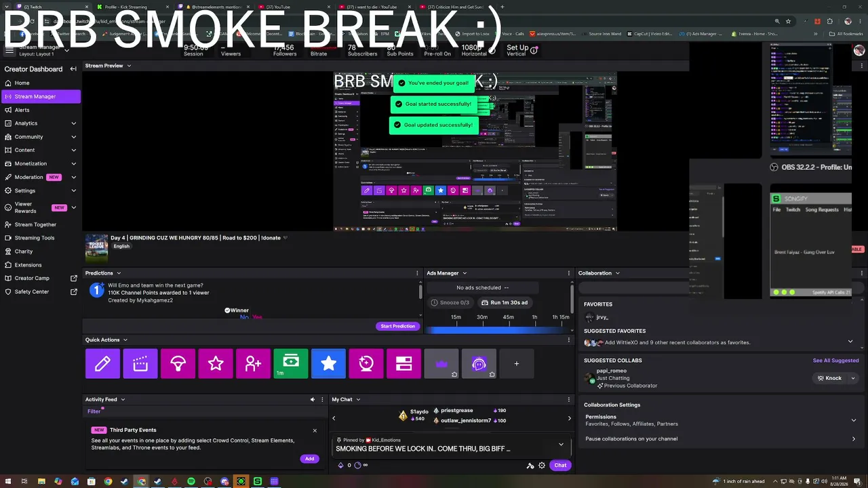Click the blue ads timeline bar
Screen dimensions: 868x488
[x=498, y=329]
